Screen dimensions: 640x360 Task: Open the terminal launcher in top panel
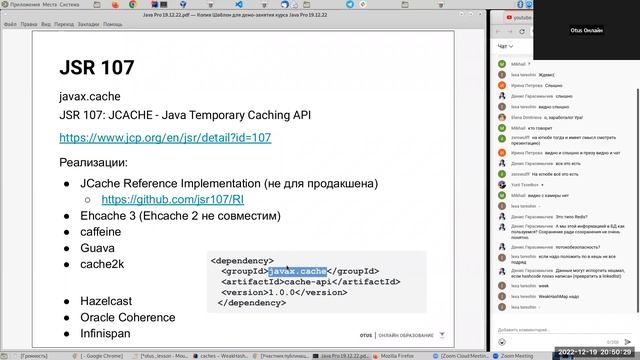[164, 4]
